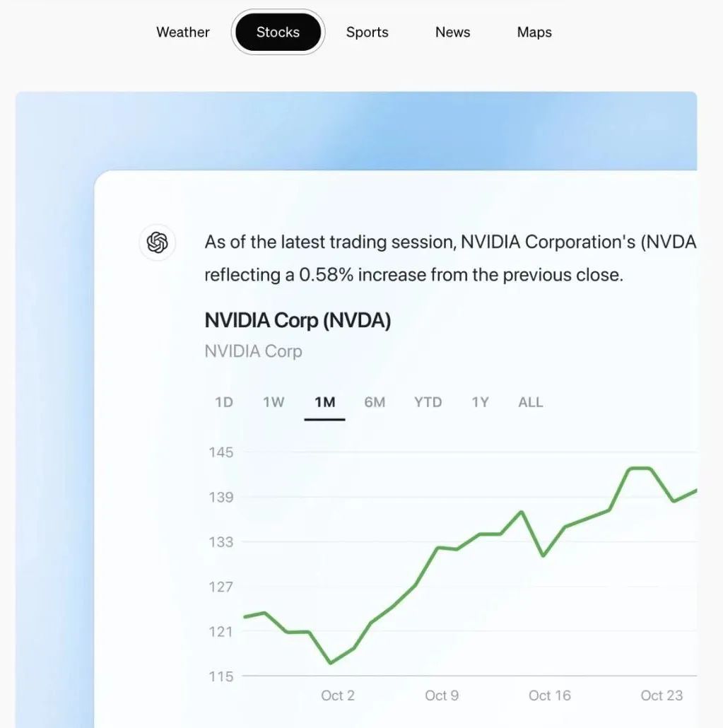This screenshot has height=728, width=723.
Task: Click the gray NVIDIA Corp subtitle
Action: (253, 351)
